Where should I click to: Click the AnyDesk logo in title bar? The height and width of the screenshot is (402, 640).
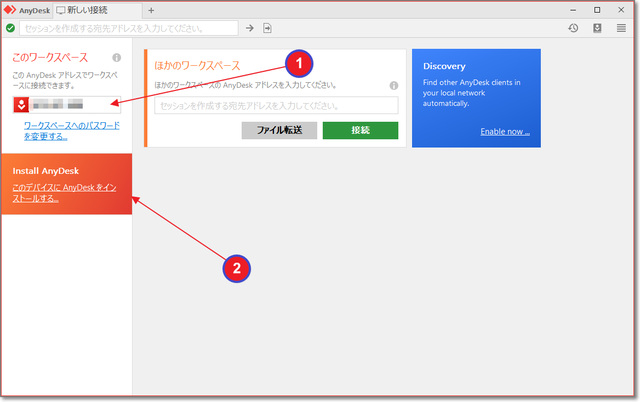point(10,10)
